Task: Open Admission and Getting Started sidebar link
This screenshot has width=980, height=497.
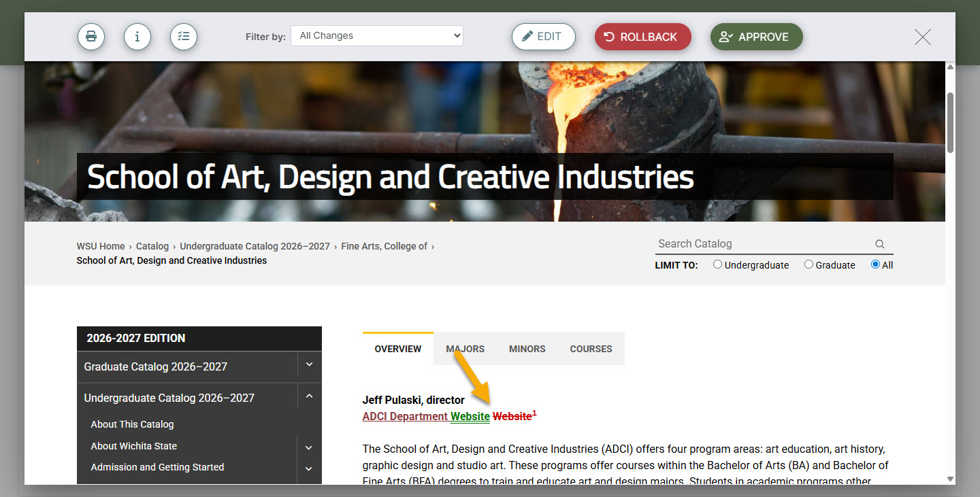Action: 157,467
